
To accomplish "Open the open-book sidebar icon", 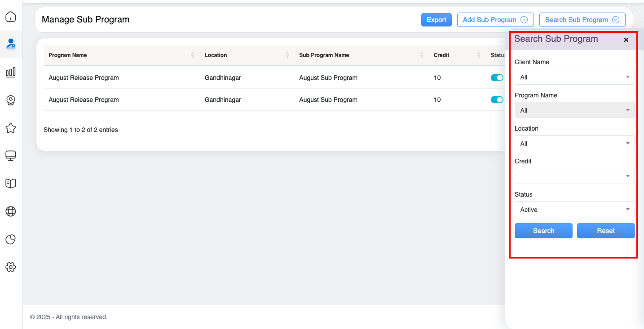I will [x=11, y=183].
